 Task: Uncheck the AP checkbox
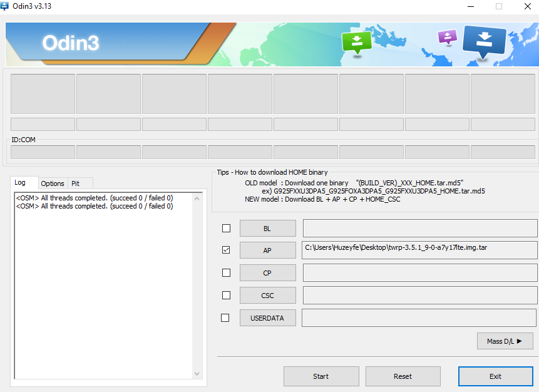[226, 250]
